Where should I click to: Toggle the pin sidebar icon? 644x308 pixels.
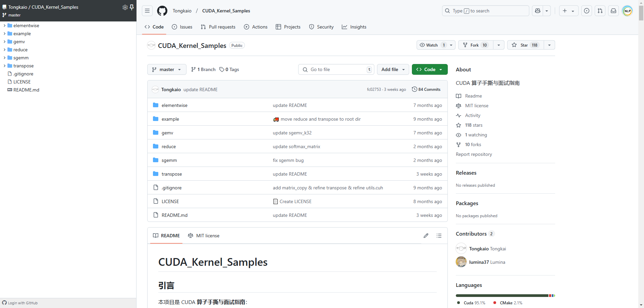131,7
